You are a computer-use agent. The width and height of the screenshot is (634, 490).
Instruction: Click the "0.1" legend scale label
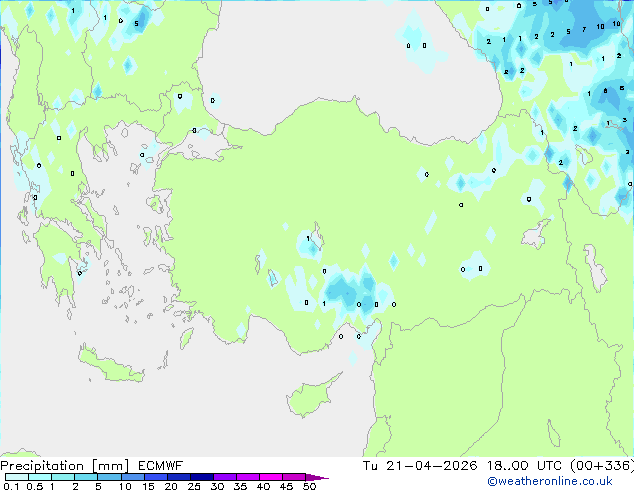(x=11, y=486)
